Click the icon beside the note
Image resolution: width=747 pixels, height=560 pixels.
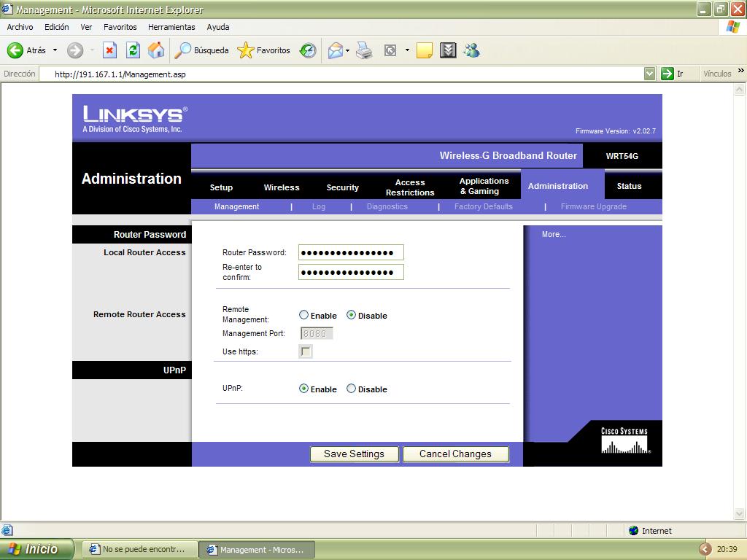448,50
